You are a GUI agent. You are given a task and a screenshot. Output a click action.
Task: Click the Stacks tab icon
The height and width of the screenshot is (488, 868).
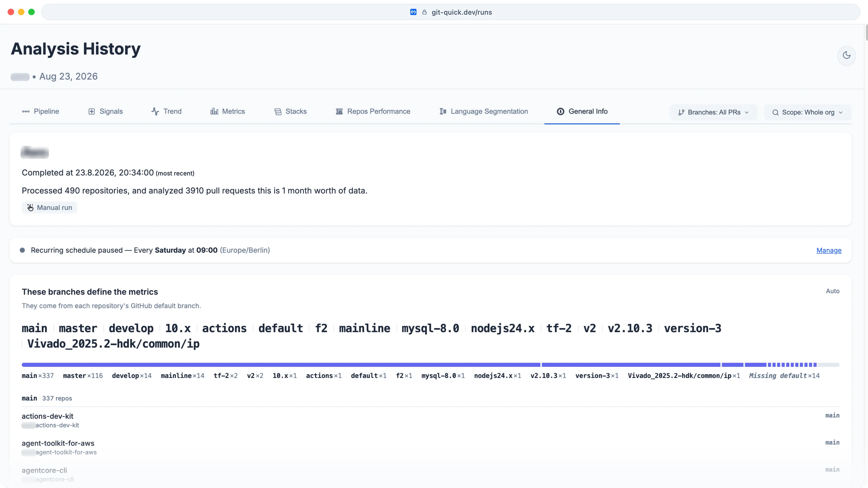coord(278,111)
